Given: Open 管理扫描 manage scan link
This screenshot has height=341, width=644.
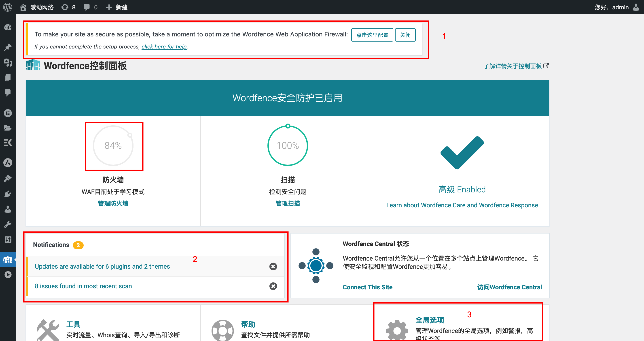Looking at the screenshot, I should (288, 203).
